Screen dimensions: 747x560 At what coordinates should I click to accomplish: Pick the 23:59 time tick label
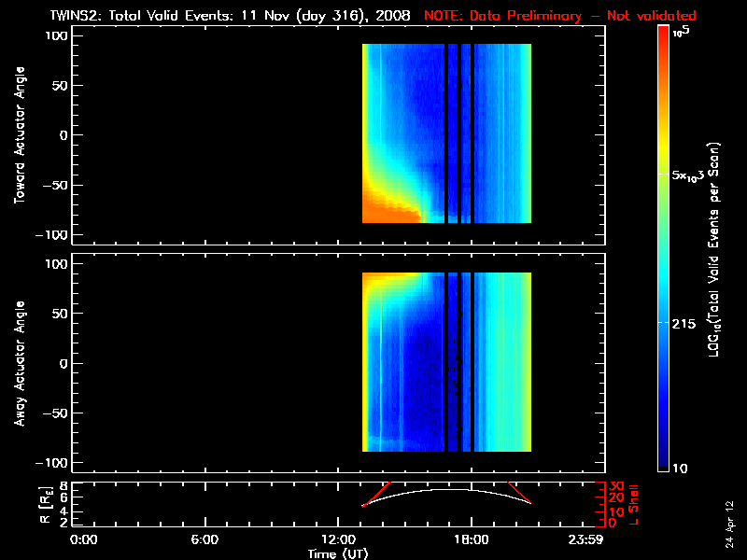point(586,540)
